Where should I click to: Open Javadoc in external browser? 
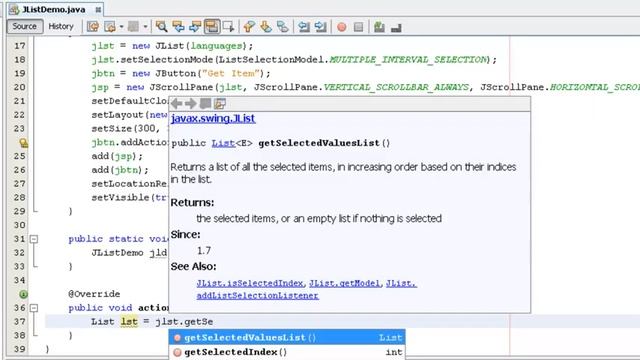click(x=205, y=104)
